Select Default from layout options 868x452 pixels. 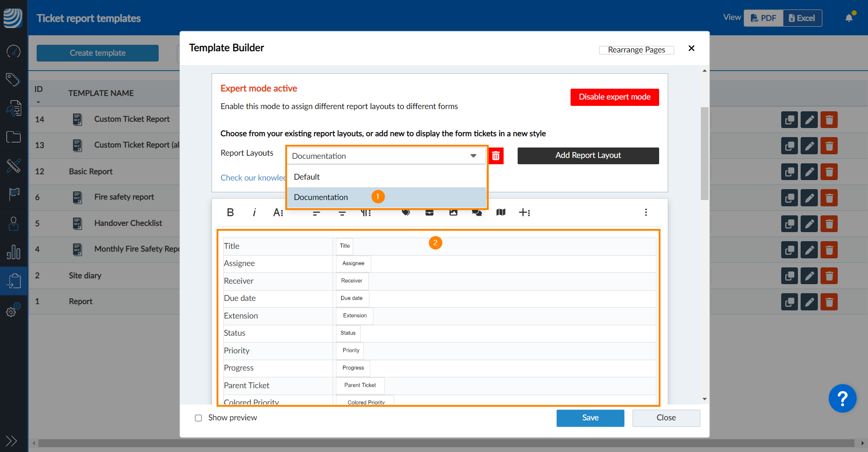tap(307, 177)
